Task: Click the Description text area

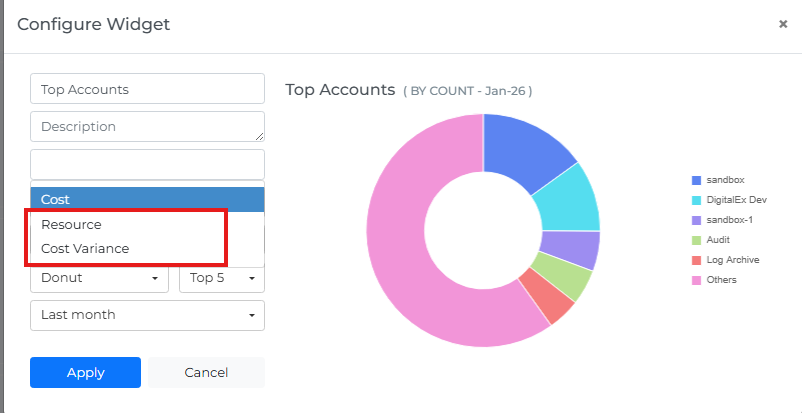Action: [x=147, y=127]
